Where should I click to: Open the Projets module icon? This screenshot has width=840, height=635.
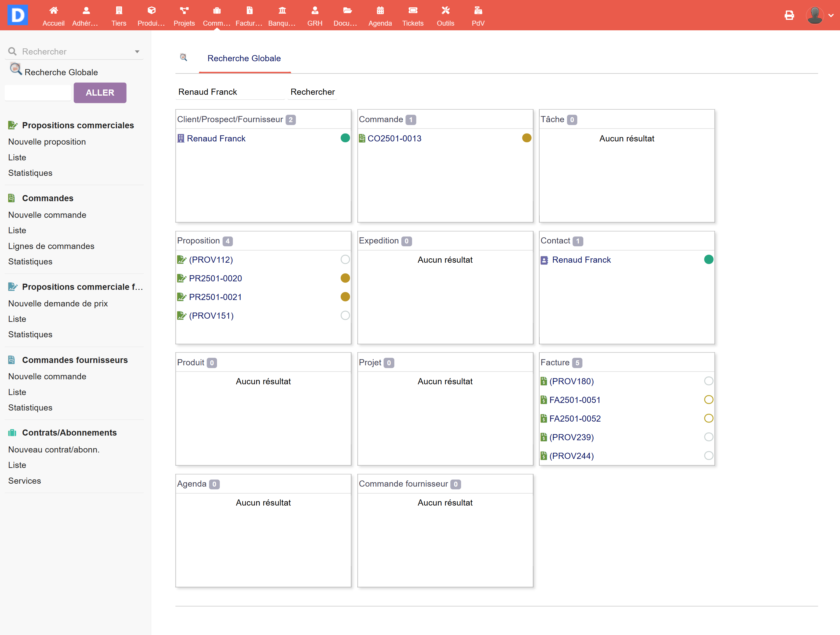coord(184,10)
